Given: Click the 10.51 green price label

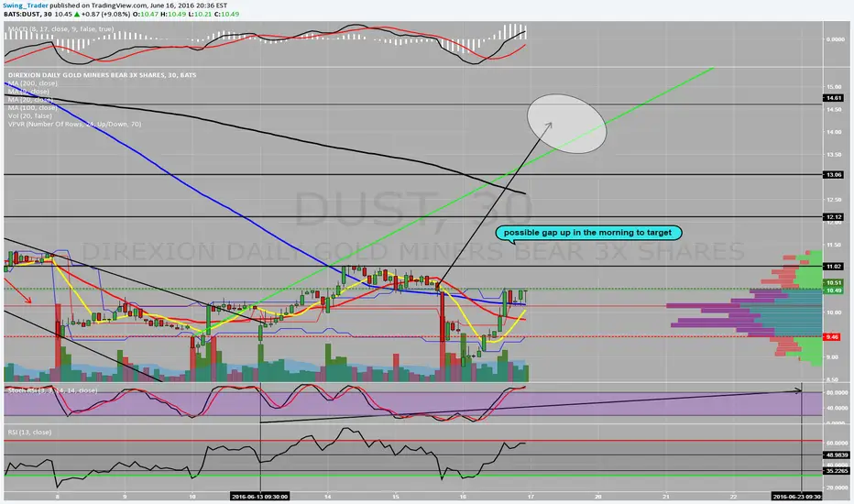Looking at the screenshot, I should pyautogui.click(x=833, y=283).
